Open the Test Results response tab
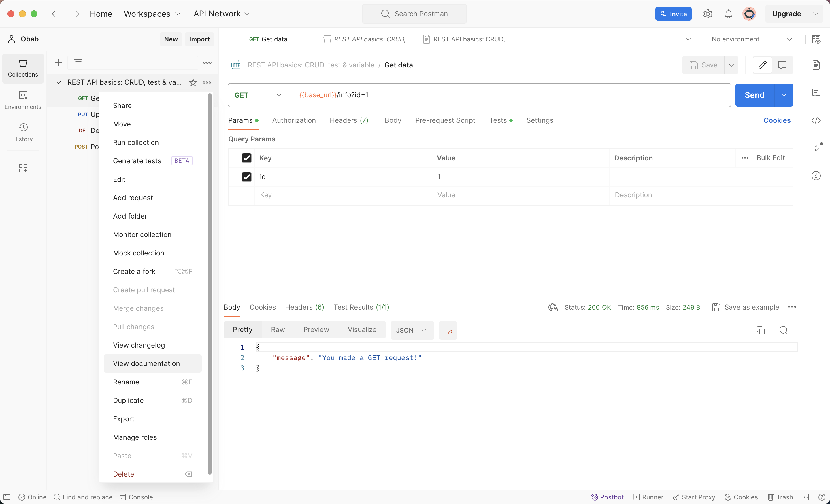The image size is (830, 504). 361,307
